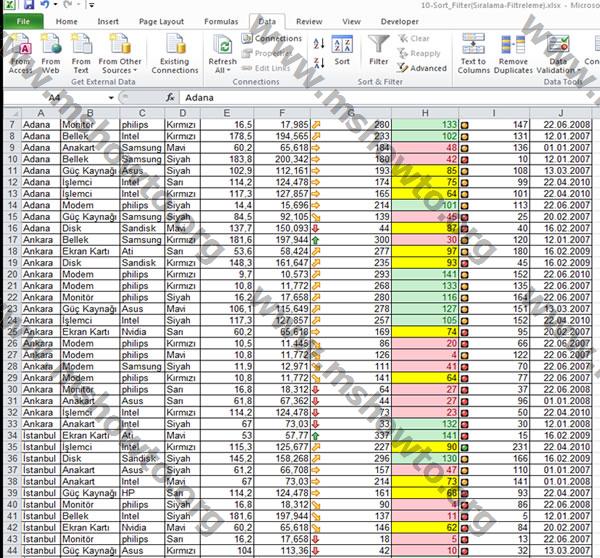Click Remove Duplicates
This screenshot has width=600, height=558.
pos(513,54)
